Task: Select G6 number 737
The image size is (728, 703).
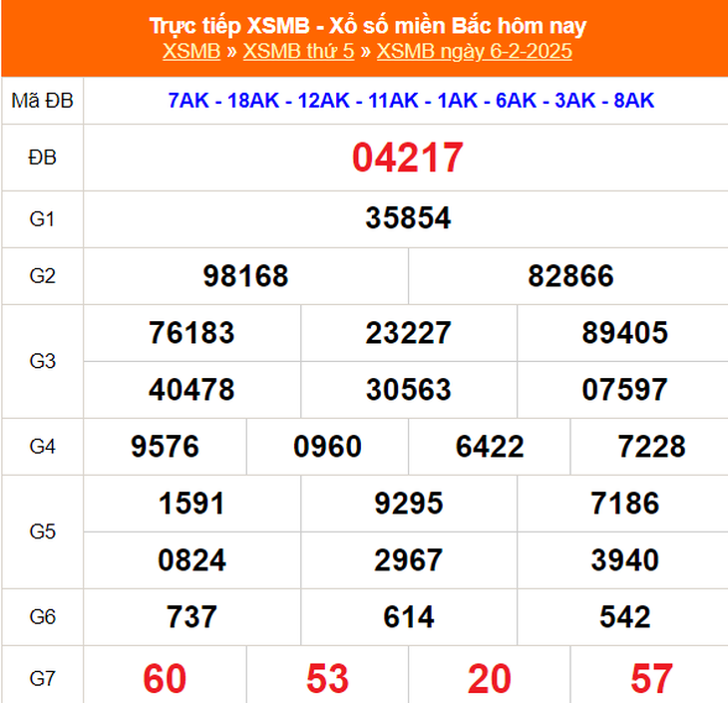Action: (x=191, y=616)
